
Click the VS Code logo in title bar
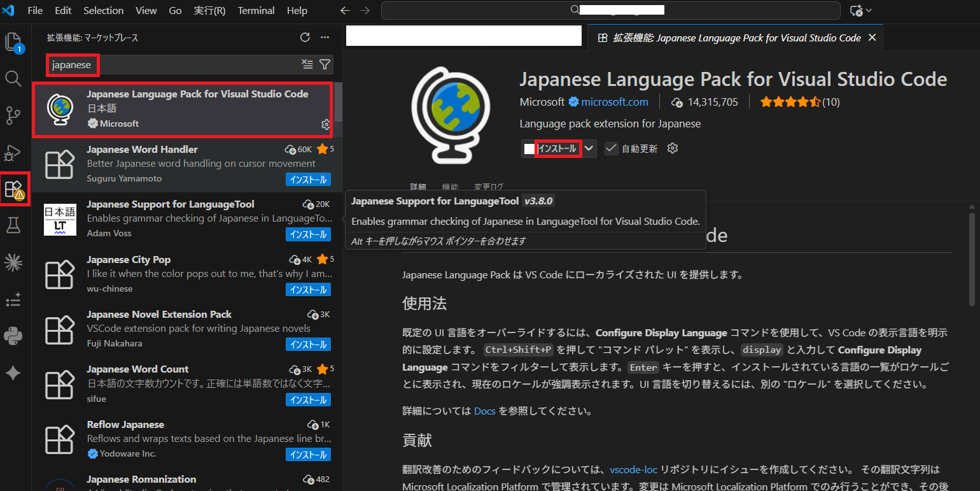click(8, 10)
